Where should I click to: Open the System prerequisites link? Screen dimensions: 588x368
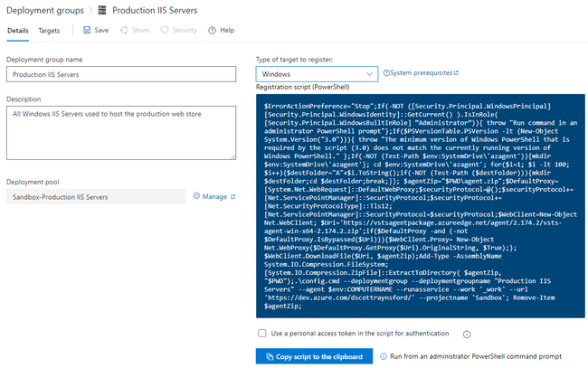(422, 72)
